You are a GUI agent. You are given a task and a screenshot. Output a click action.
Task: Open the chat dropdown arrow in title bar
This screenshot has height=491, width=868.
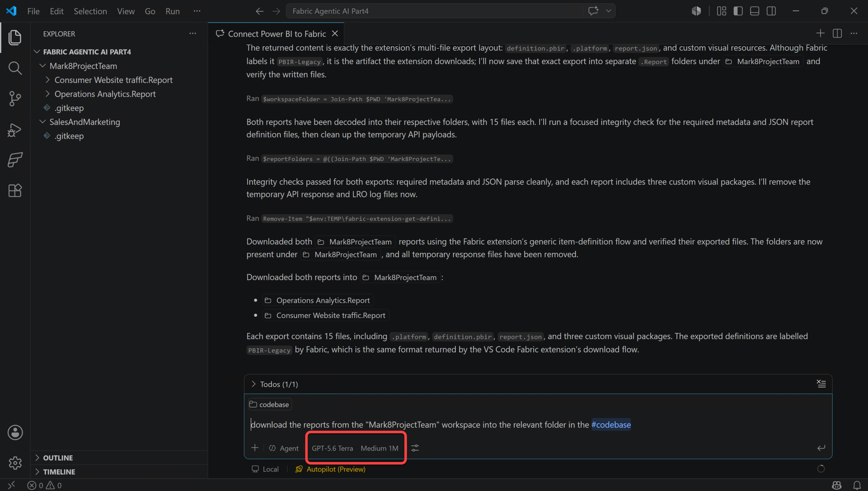coord(609,11)
